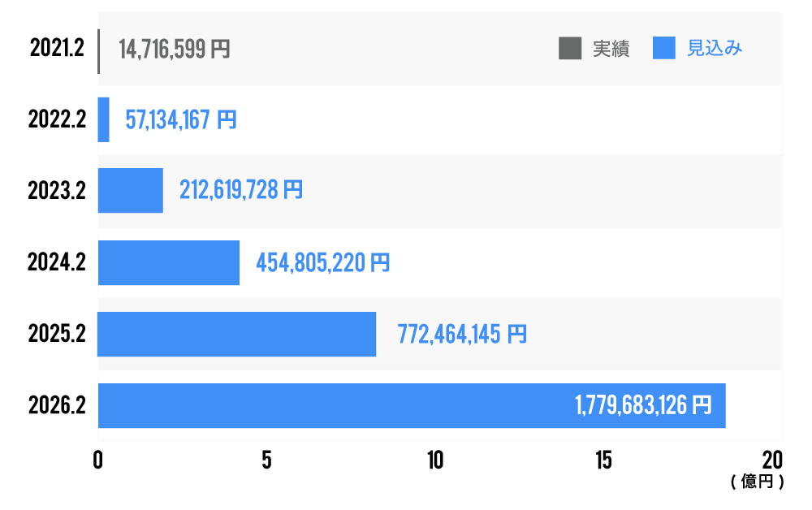Image resolution: width=812 pixels, height=510 pixels.
Task: Select the 2026.2 year label
Action: 57,405
